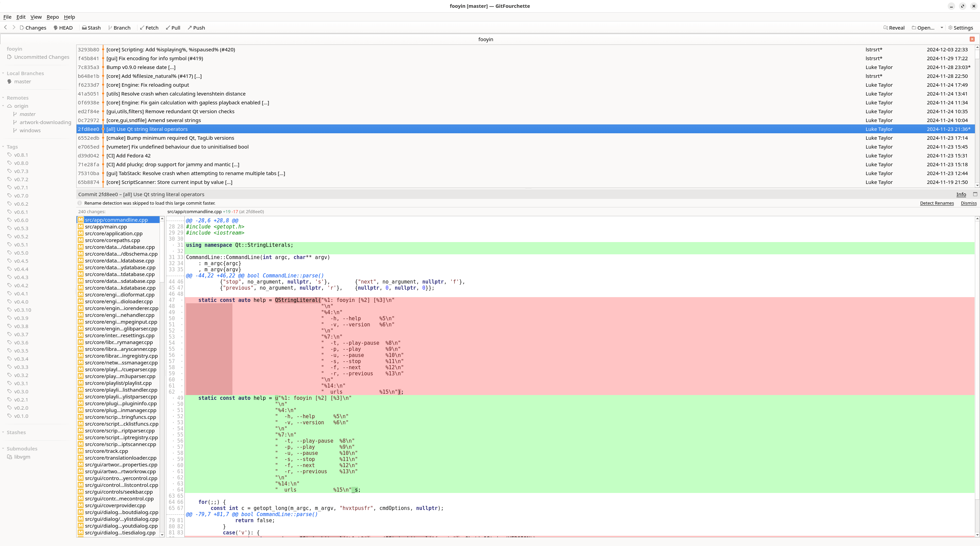Collapse the origin remote tree
Image resolution: width=980 pixels, height=546 pixels.
3,106
